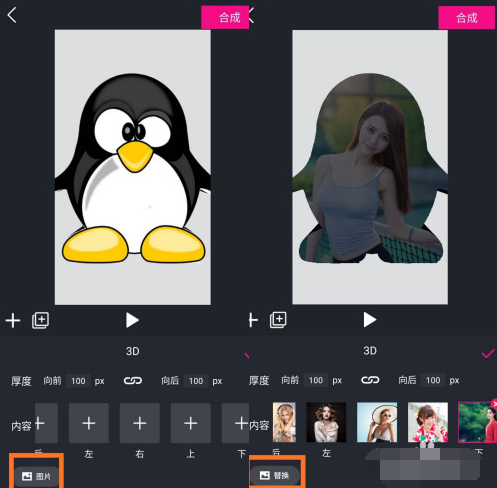Viewport: 497px width, 488px height.
Task: Toggle thickness link icon on left screen
Action: pos(133,381)
